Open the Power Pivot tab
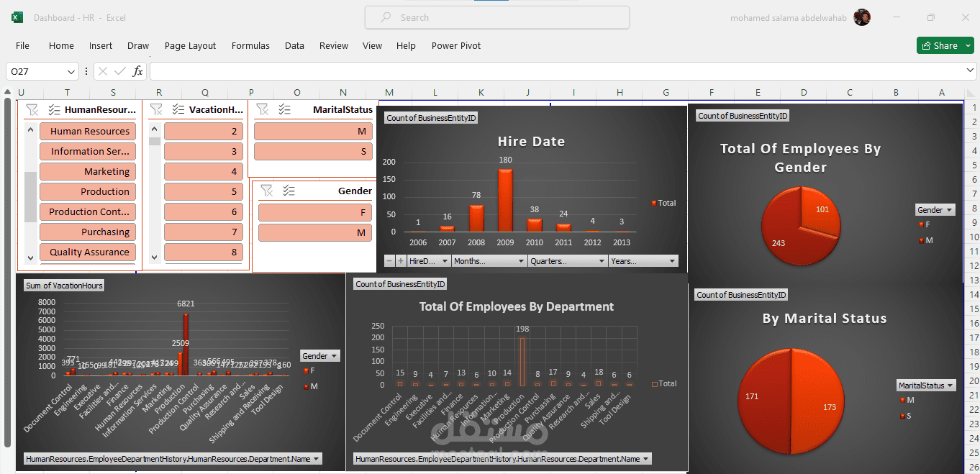This screenshot has width=980, height=474. click(x=456, y=45)
